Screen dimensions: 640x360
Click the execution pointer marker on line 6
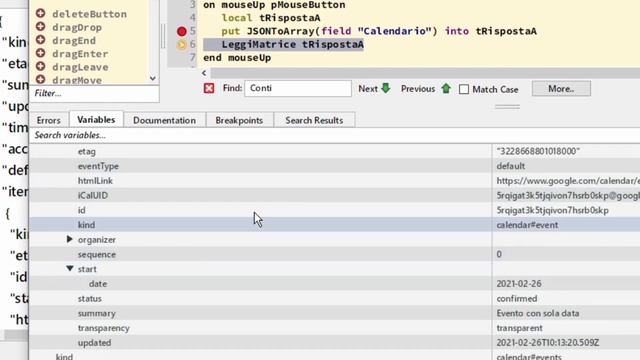[x=182, y=44]
